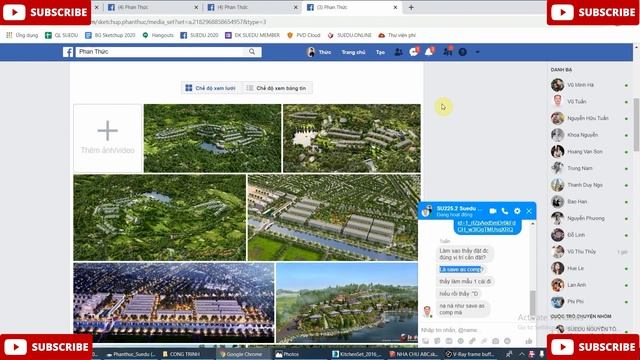Open chat with contact Võ Minh Hà
Viewport: 640px width, 360px height.
coord(590,85)
